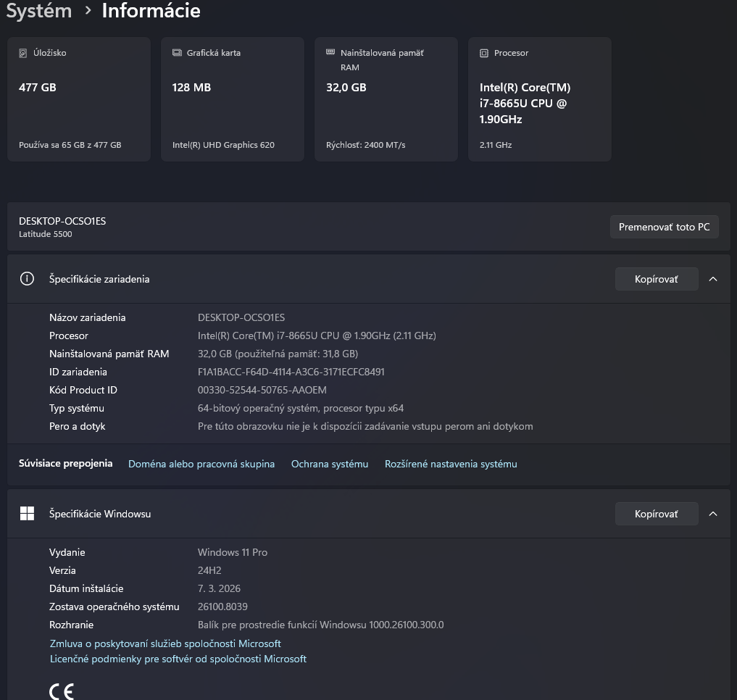
Task: Copy device specifications with the Kopírovať button
Action: [x=656, y=279]
